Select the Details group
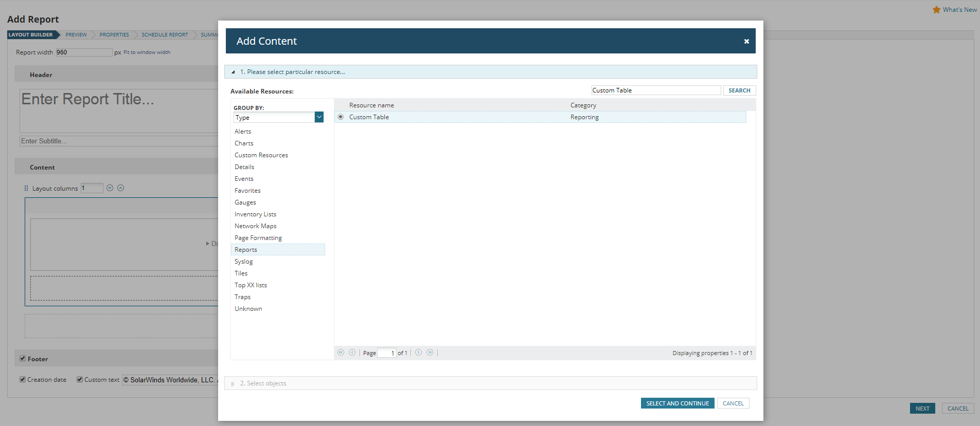980x426 pixels. pyautogui.click(x=244, y=167)
